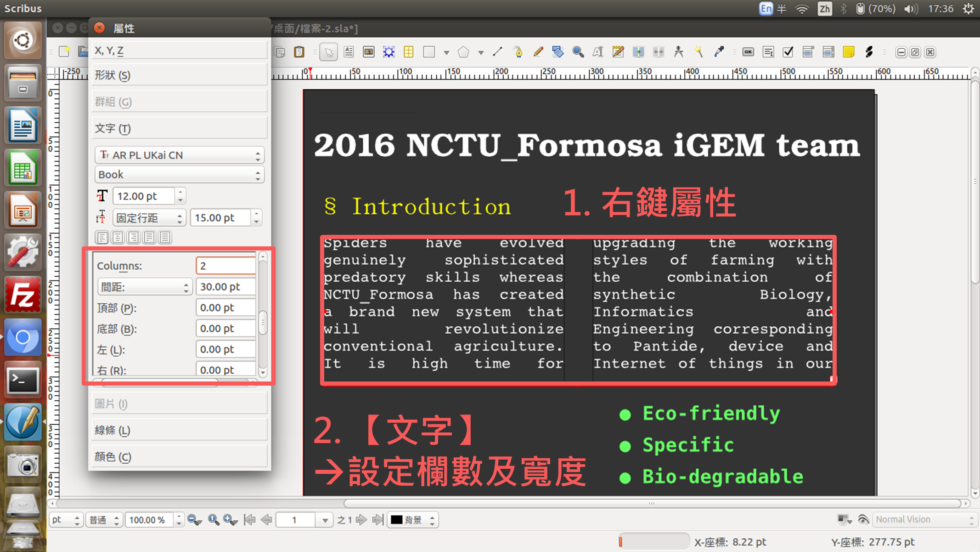Go to the first page arrow
The height and width of the screenshot is (552, 980).
click(250, 520)
